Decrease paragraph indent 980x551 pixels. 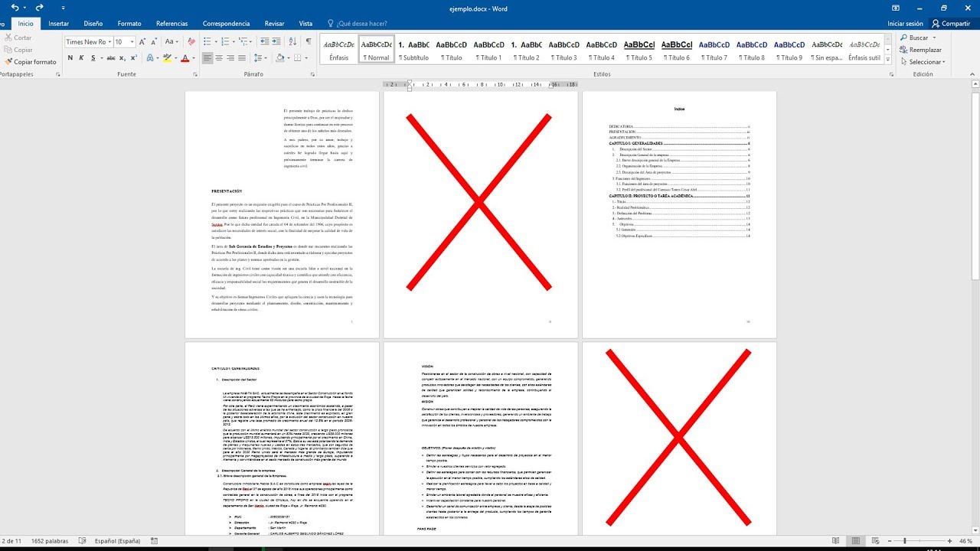[x=266, y=41]
